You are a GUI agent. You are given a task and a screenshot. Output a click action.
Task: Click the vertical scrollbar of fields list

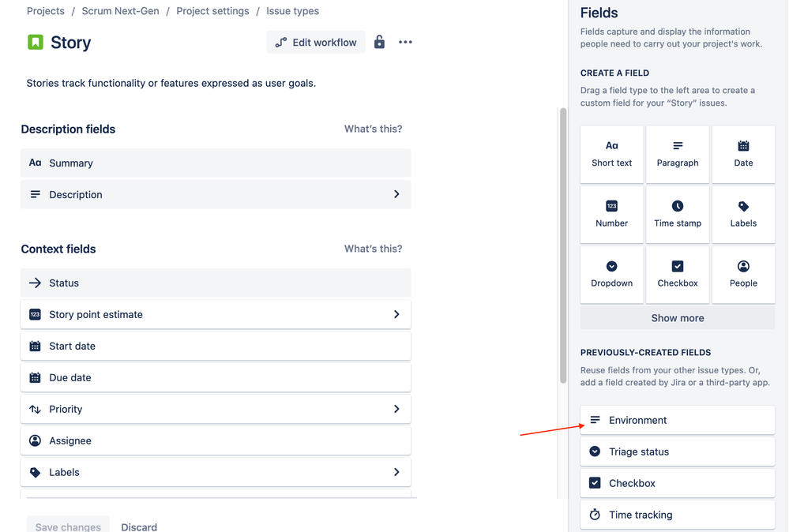[x=563, y=245]
